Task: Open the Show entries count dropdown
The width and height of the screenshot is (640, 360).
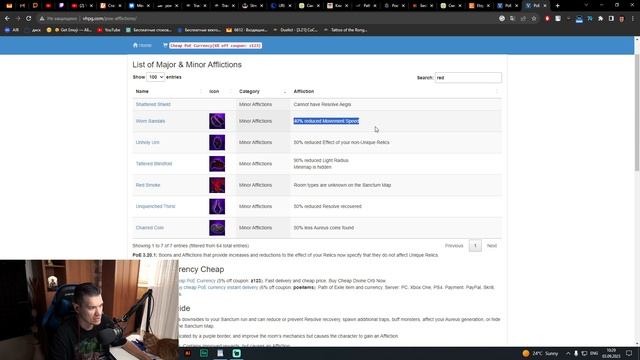Action: (x=155, y=77)
